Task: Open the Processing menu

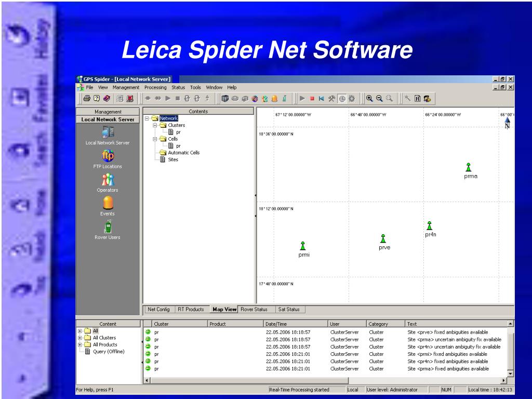Action: point(155,87)
